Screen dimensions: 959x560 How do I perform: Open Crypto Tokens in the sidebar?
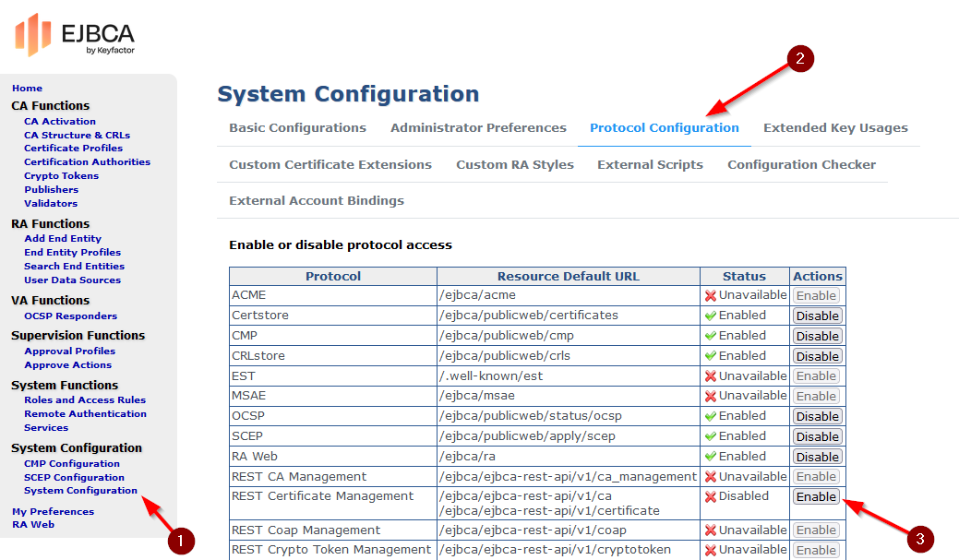coord(61,175)
